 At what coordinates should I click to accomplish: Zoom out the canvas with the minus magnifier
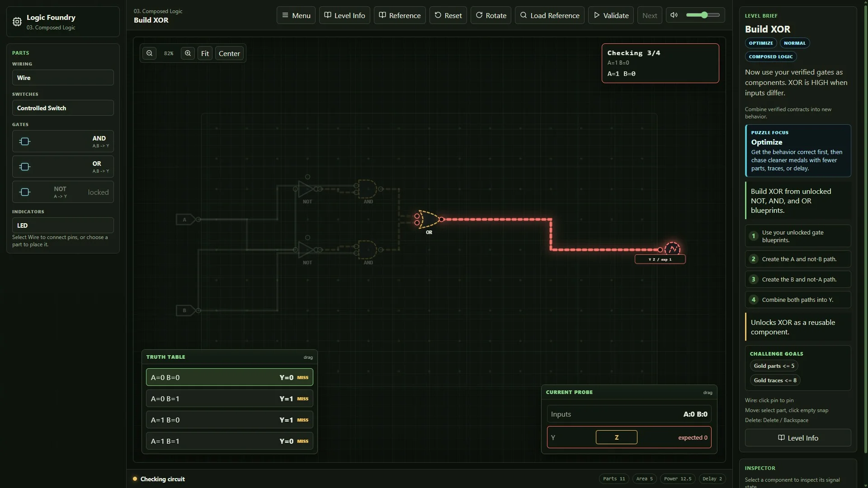tap(149, 53)
